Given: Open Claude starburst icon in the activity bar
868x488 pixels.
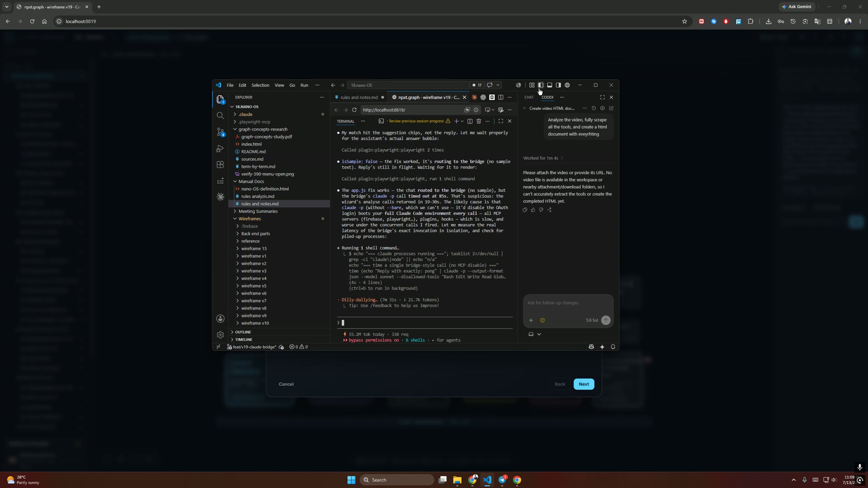Looking at the screenshot, I should tap(220, 197).
